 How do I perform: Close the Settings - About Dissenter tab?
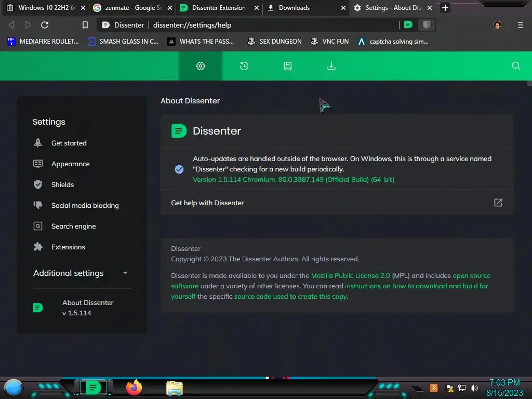point(430,7)
